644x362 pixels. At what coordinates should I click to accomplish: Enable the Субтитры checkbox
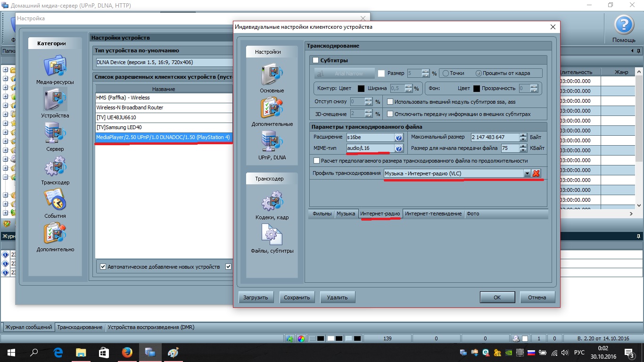(x=316, y=60)
